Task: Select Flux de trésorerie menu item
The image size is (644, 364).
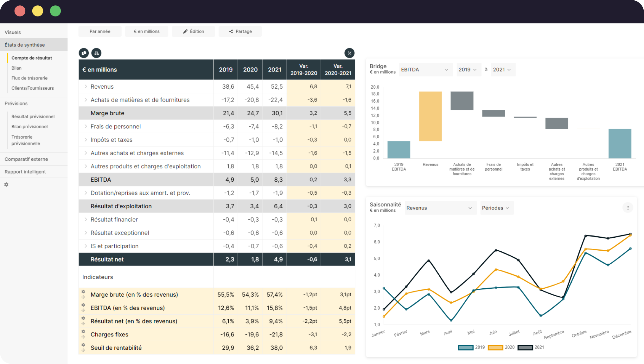Action: tap(29, 78)
